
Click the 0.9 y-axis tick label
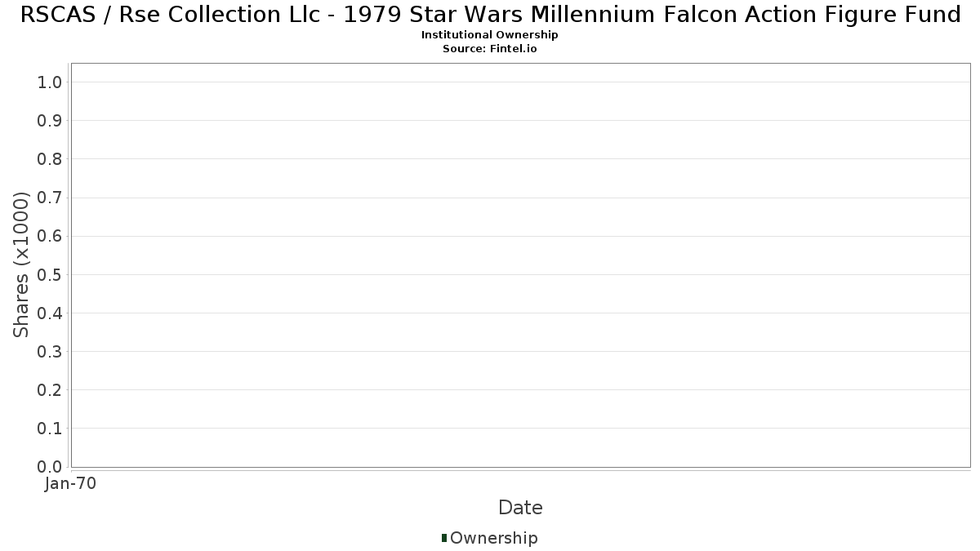pos(49,121)
